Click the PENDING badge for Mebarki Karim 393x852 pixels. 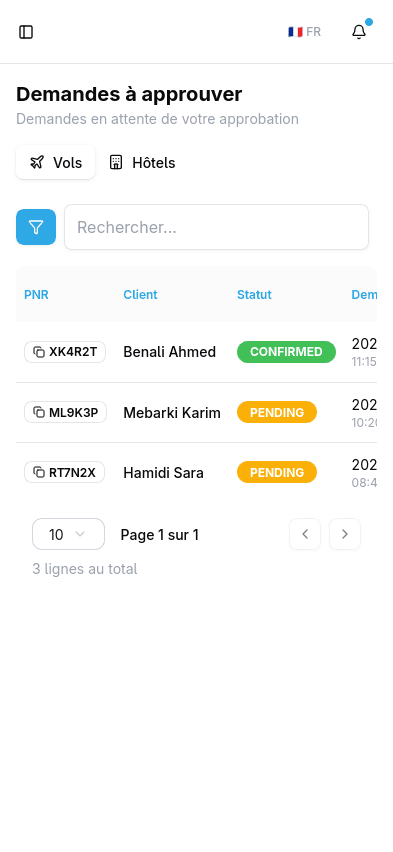tap(277, 412)
